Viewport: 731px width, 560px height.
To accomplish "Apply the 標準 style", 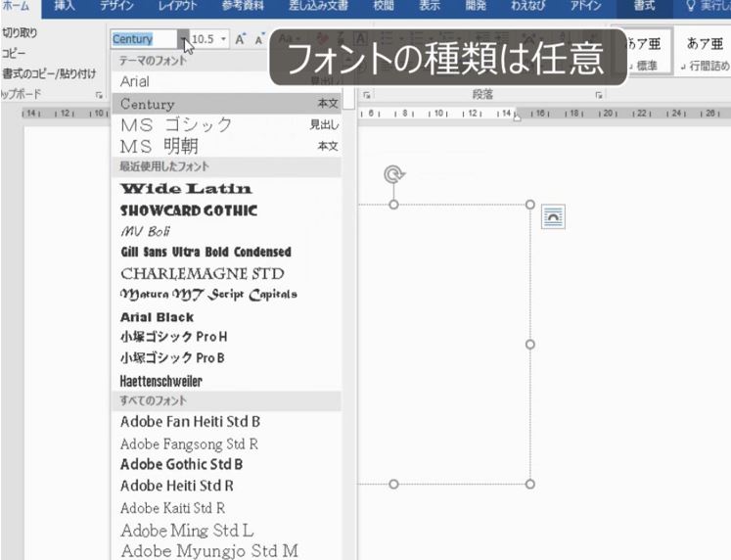I will pos(642,52).
